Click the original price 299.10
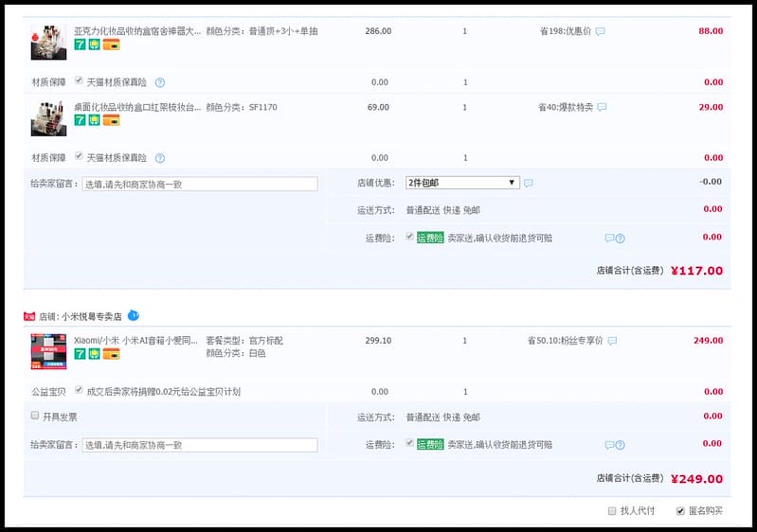This screenshot has width=757, height=532. pyautogui.click(x=378, y=341)
